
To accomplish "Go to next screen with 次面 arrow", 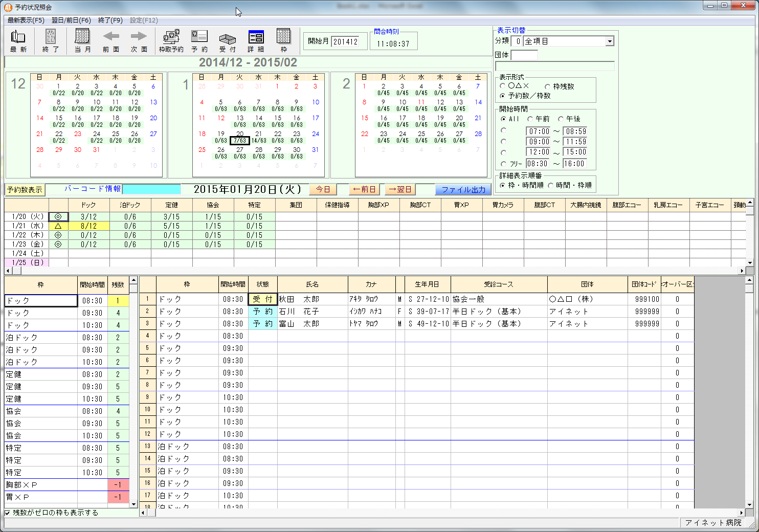I will point(139,41).
